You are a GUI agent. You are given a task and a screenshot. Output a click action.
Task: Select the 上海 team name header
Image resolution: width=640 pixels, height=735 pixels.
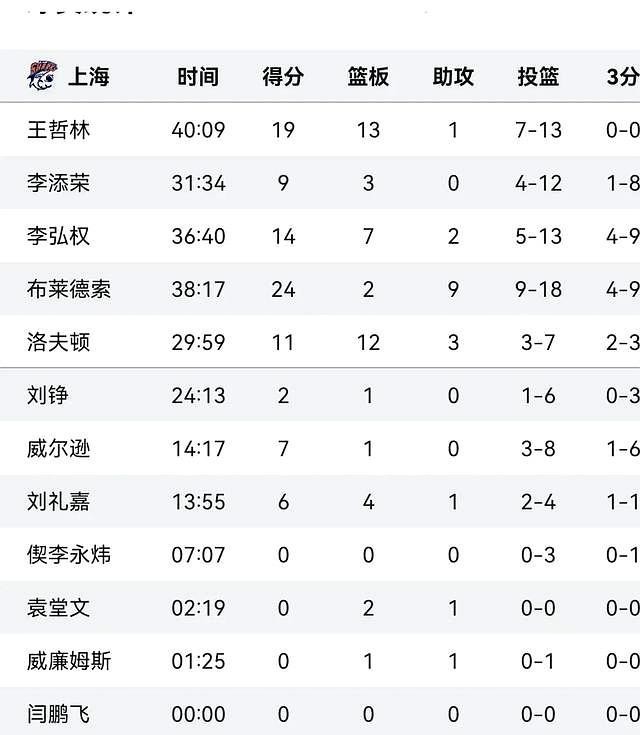[88, 77]
